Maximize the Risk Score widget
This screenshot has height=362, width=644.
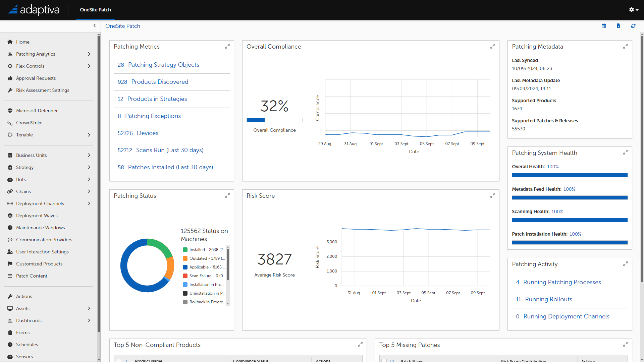click(493, 195)
